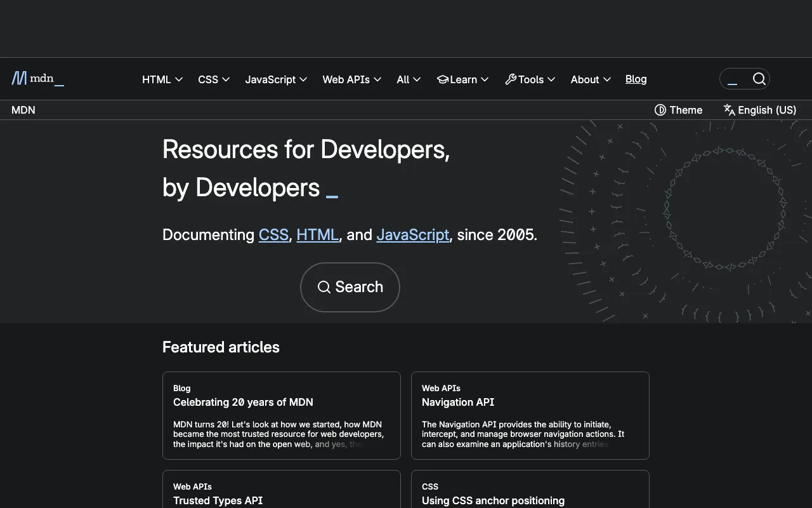Click the half-circle Theme icon
The height and width of the screenshot is (508, 812).
point(660,110)
